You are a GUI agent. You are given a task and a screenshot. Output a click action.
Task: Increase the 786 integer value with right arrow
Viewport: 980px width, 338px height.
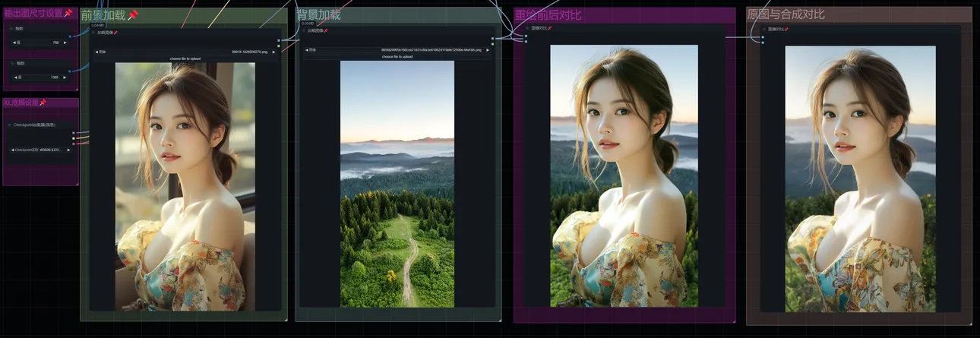(x=65, y=43)
